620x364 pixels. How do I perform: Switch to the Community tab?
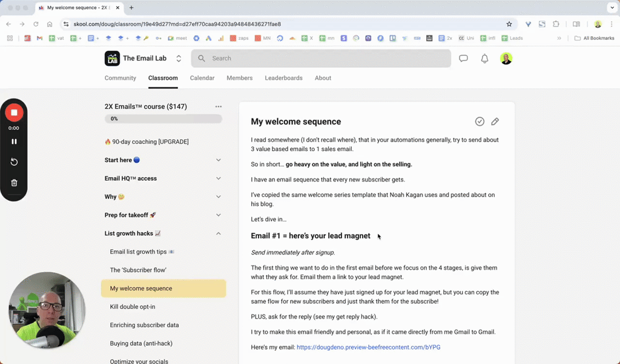[x=120, y=78]
